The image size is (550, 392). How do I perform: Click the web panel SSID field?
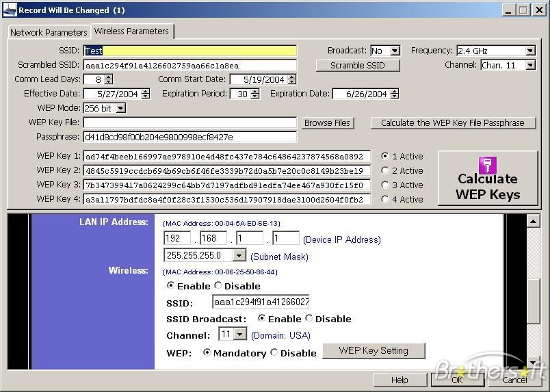click(x=261, y=302)
